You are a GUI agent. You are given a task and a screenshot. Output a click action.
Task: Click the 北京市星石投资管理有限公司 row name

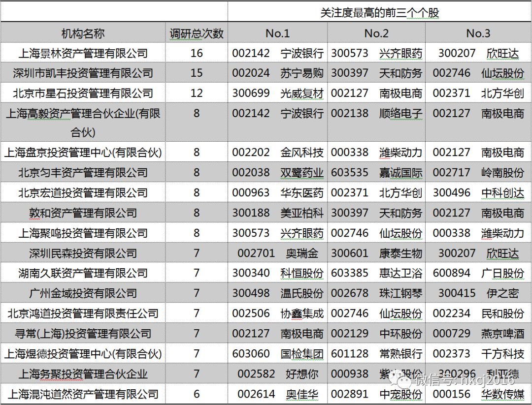point(83,93)
